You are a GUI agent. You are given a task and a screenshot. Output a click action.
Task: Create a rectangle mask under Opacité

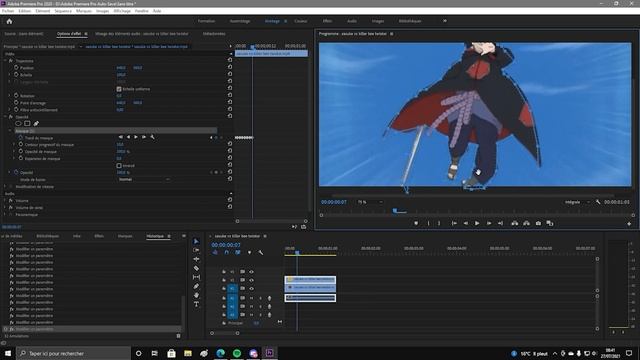pos(27,123)
